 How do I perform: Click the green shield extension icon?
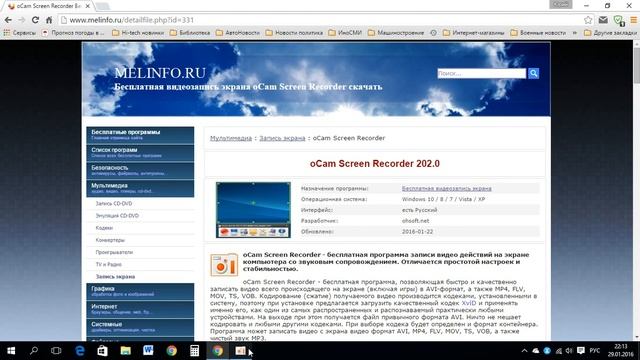618,20
